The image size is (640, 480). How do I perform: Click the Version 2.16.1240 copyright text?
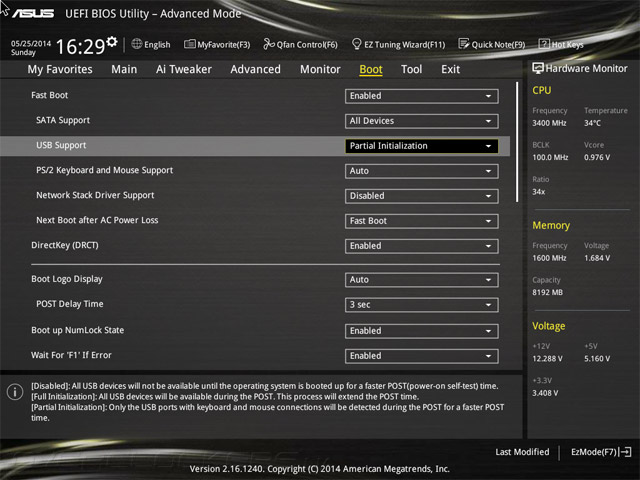click(x=320, y=469)
